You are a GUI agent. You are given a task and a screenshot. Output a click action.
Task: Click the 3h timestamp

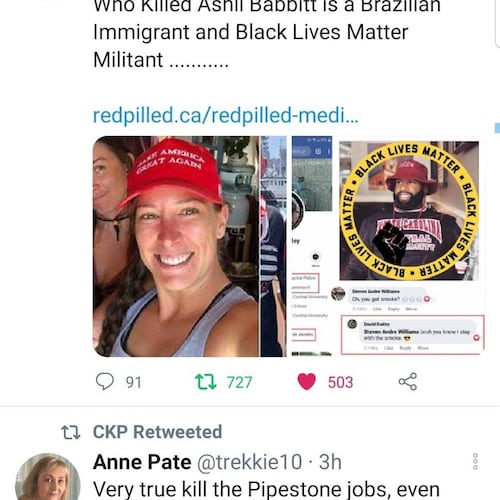point(330,462)
